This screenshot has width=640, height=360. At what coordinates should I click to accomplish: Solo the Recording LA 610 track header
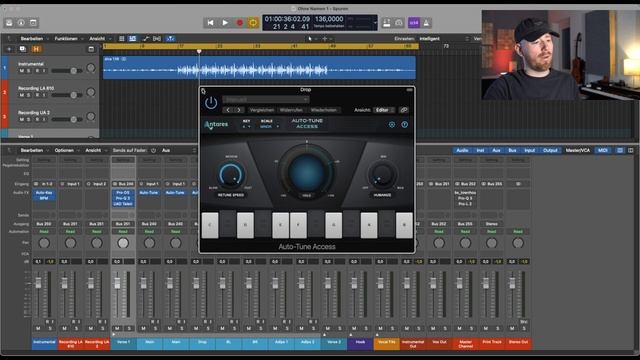29,95
